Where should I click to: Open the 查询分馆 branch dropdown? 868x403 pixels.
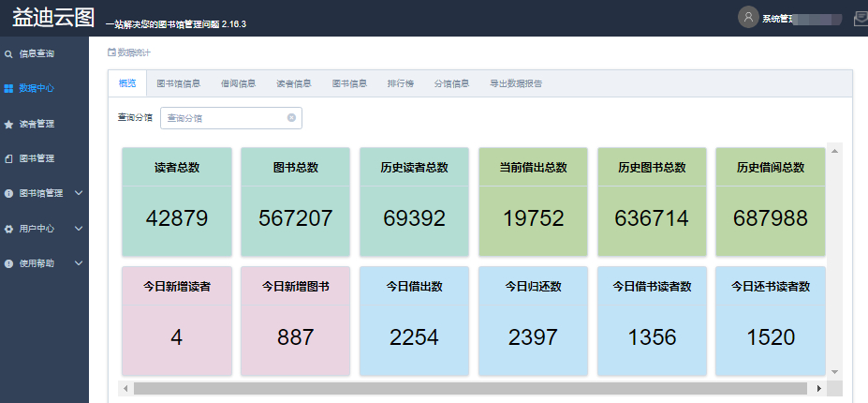[x=225, y=118]
